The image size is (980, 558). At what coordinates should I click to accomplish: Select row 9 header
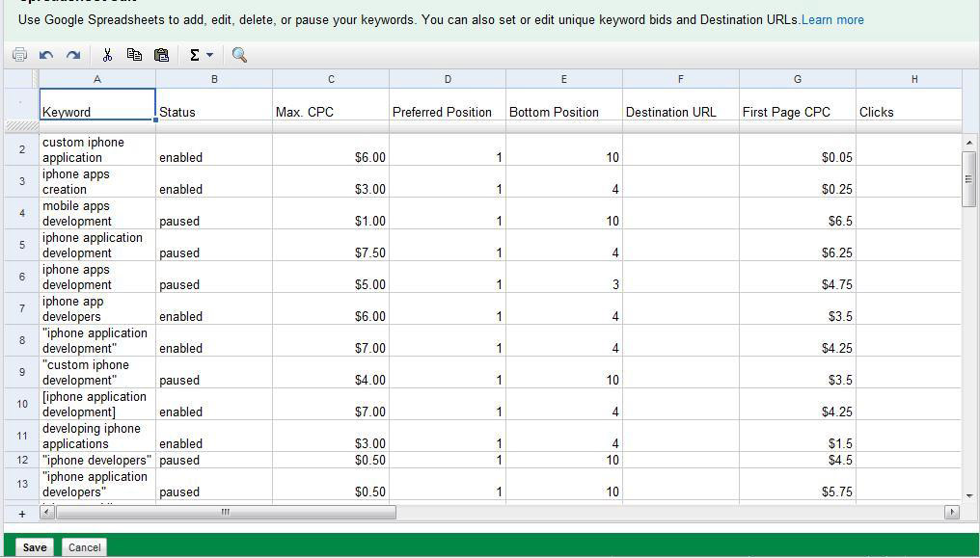pyautogui.click(x=22, y=373)
